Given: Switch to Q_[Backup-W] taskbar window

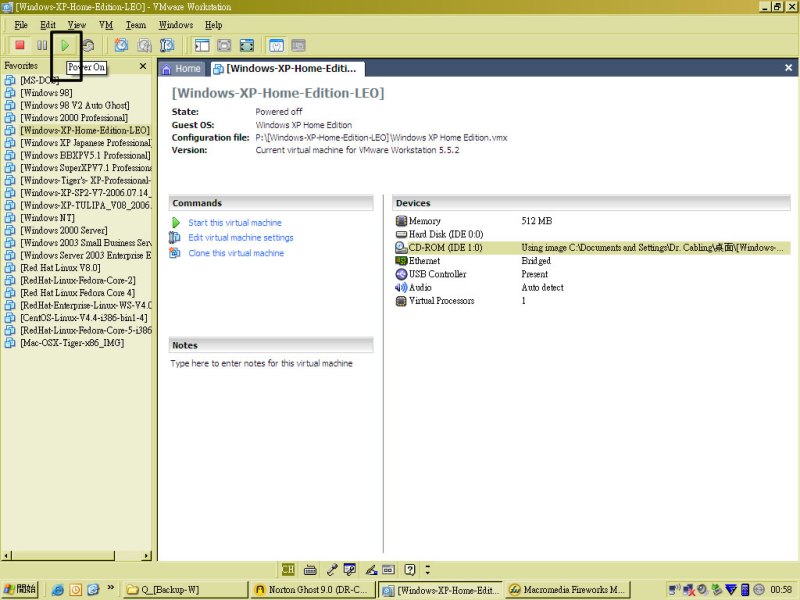Looking at the screenshot, I should 186,590.
